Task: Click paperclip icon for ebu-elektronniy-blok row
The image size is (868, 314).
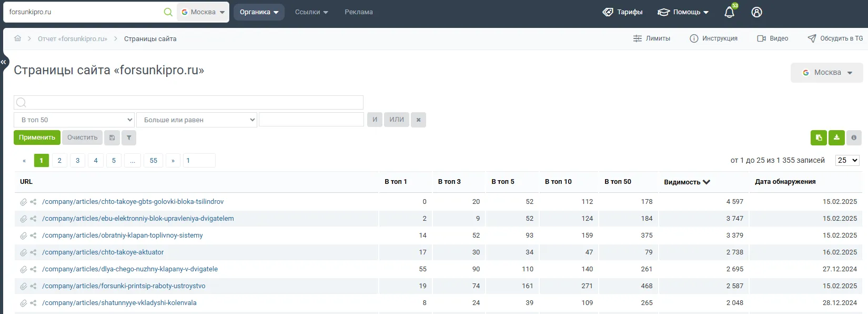Action: click(x=24, y=219)
